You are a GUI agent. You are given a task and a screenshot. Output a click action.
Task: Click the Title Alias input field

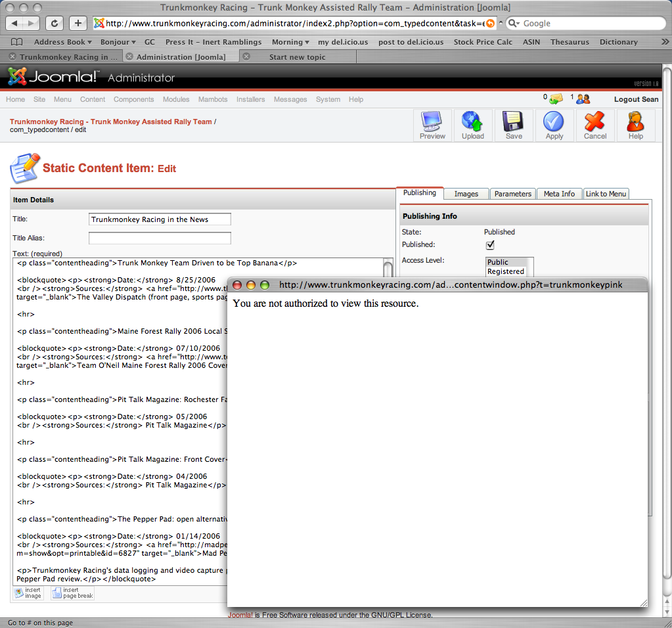click(x=160, y=238)
